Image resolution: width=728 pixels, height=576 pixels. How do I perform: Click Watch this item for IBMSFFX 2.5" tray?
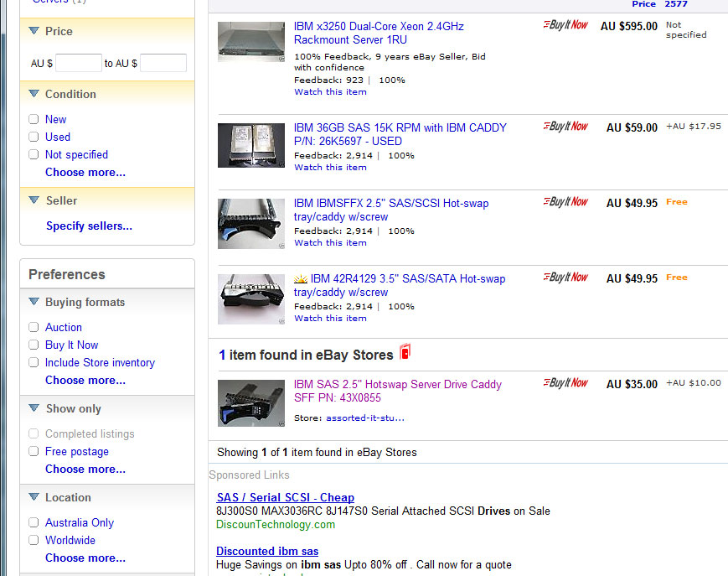pos(331,243)
